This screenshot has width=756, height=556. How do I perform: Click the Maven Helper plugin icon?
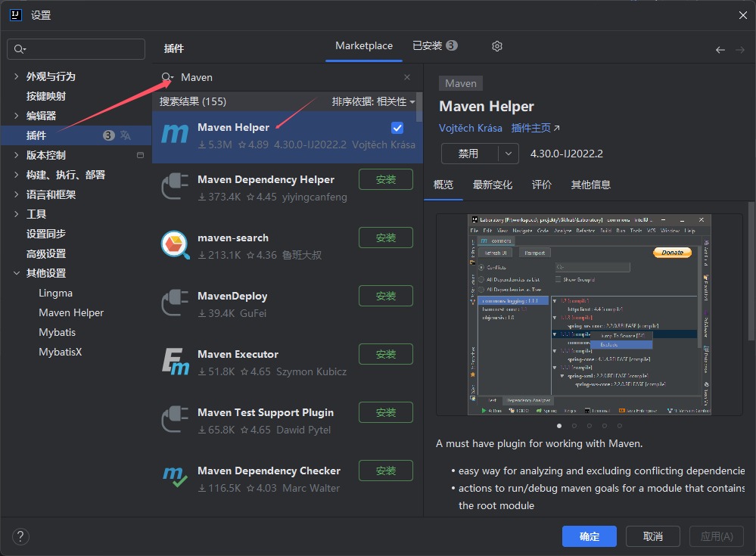[x=175, y=134]
